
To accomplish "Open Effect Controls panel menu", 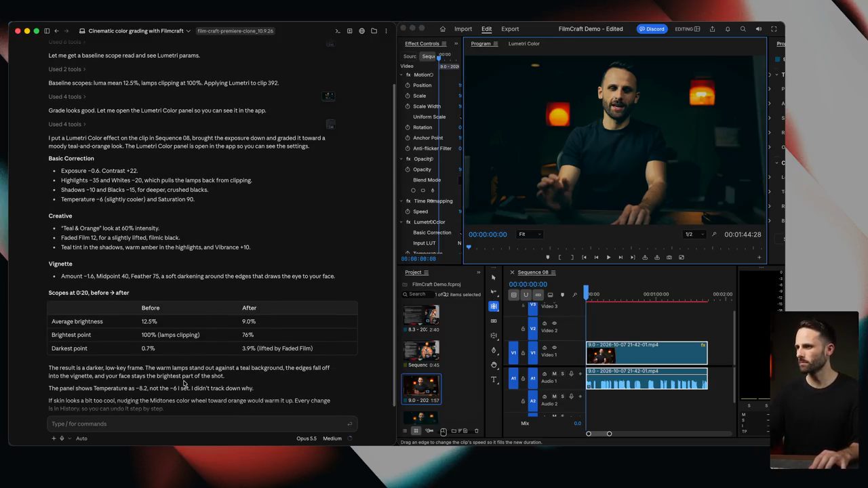I will tap(446, 44).
